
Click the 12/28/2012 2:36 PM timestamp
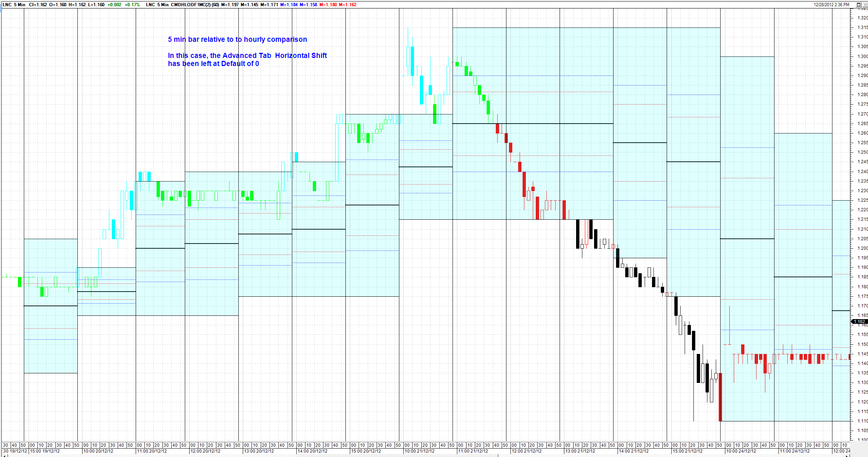pos(831,5)
